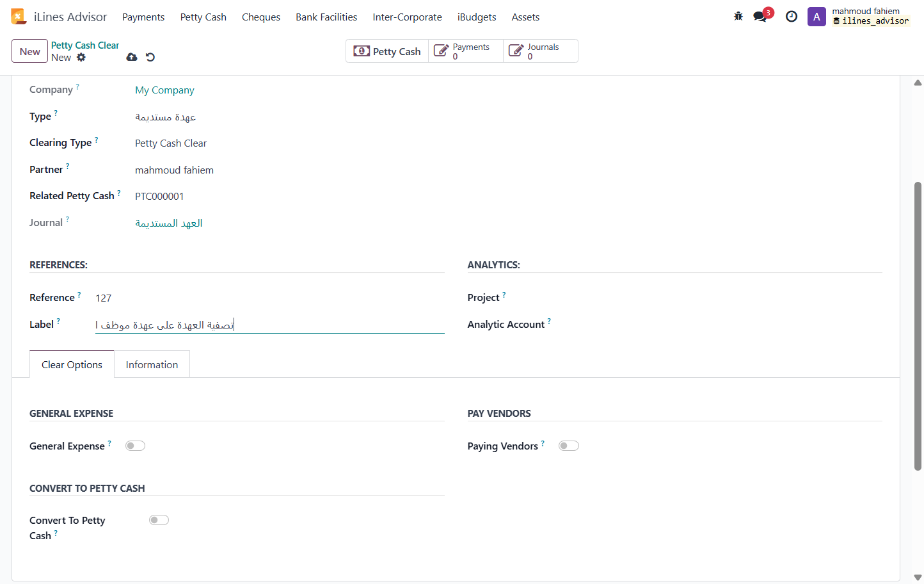Open the Cheques menu

pyautogui.click(x=261, y=17)
